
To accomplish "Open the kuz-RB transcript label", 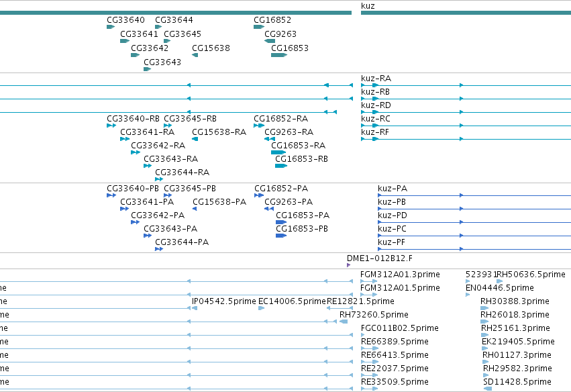I will click(x=375, y=92).
